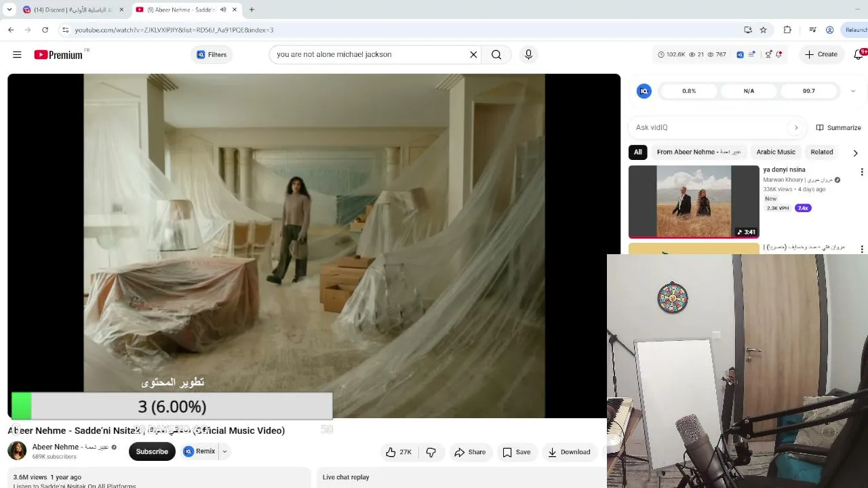
Task: Switch to the Discord browser tab
Action: [x=73, y=9]
